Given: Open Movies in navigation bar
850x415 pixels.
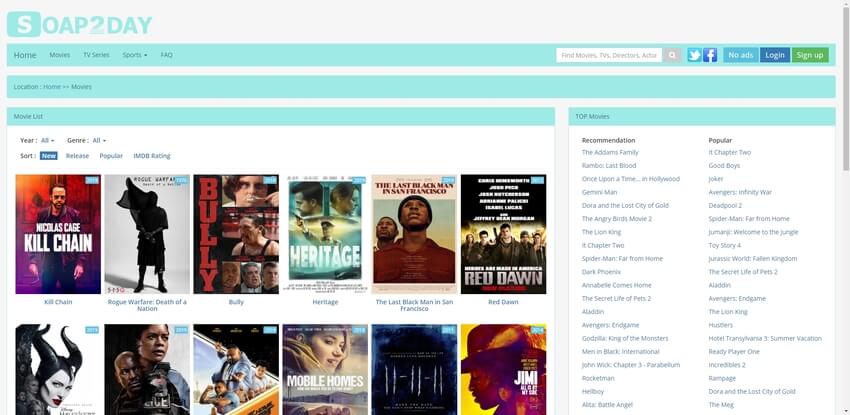Looking at the screenshot, I should 60,55.
